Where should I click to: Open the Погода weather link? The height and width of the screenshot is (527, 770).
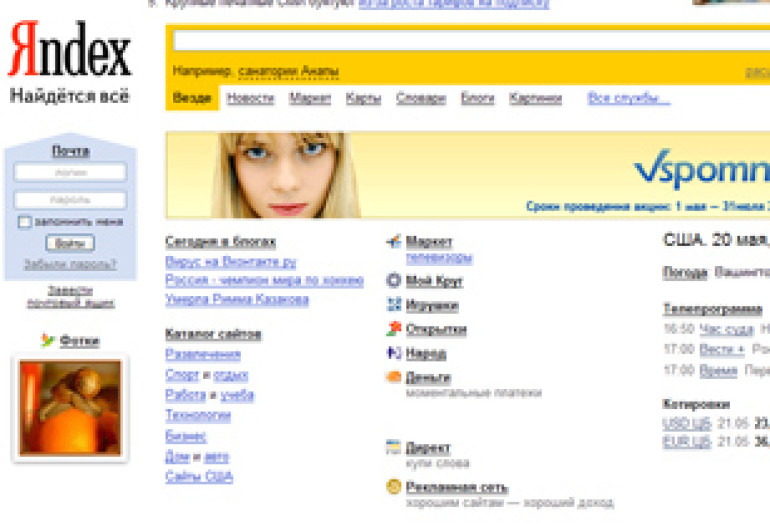click(685, 272)
